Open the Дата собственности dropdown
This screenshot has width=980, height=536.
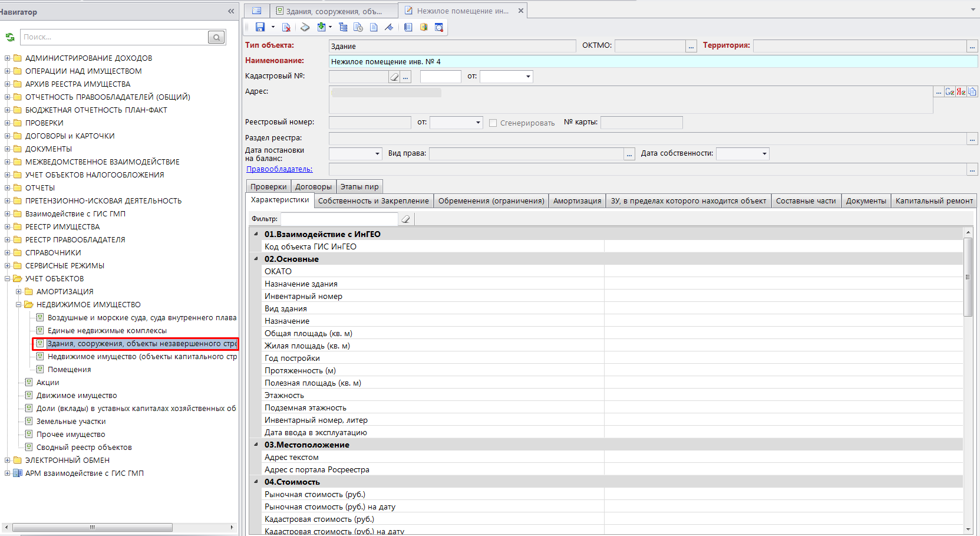764,154
